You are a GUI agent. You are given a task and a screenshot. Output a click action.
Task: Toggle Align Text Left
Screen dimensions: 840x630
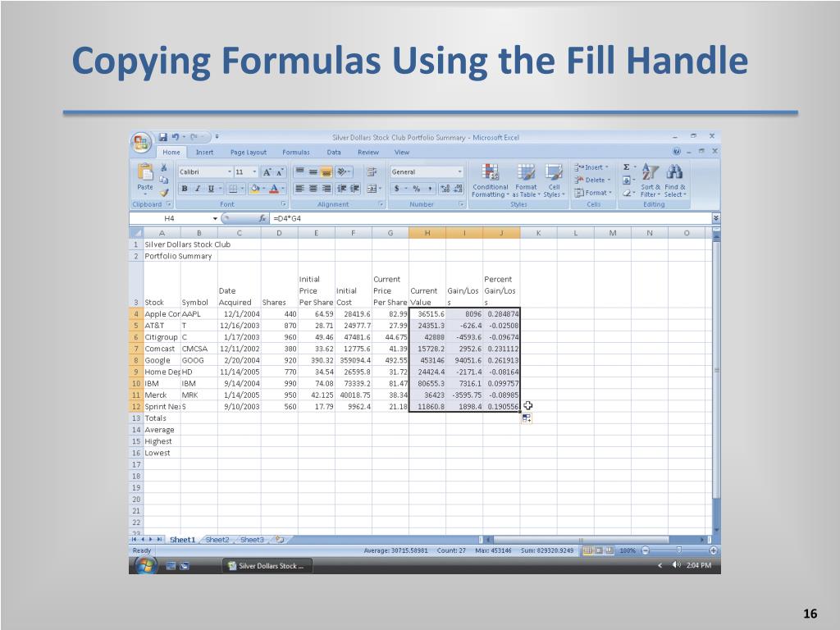[x=300, y=189]
